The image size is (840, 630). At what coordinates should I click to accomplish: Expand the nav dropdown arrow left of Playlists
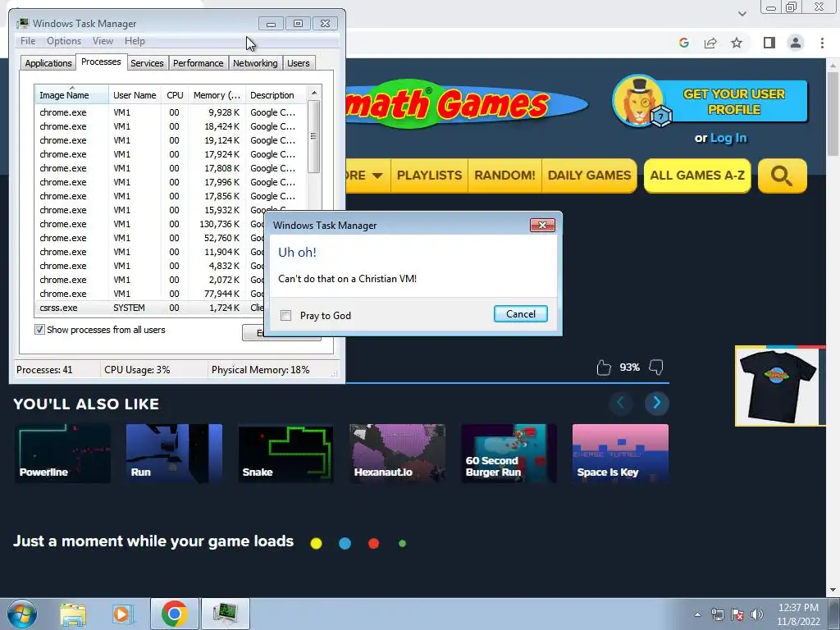[x=377, y=176]
